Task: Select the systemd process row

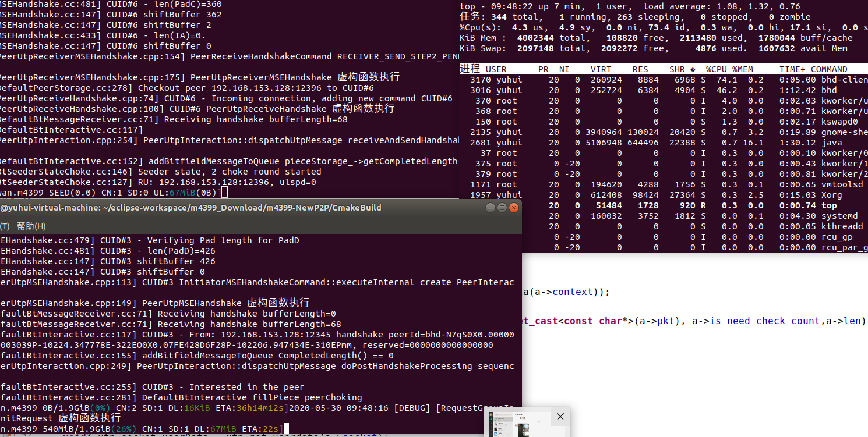Action: click(694, 216)
